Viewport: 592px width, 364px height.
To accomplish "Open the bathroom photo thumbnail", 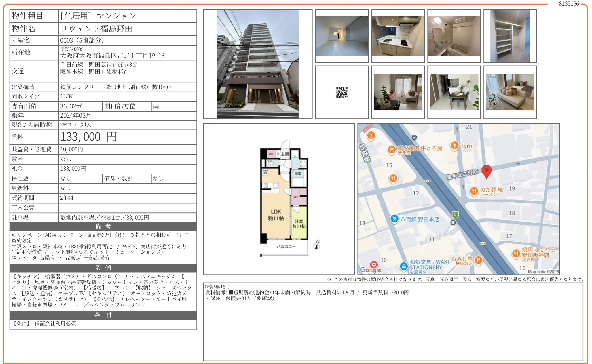I will [454, 36].
